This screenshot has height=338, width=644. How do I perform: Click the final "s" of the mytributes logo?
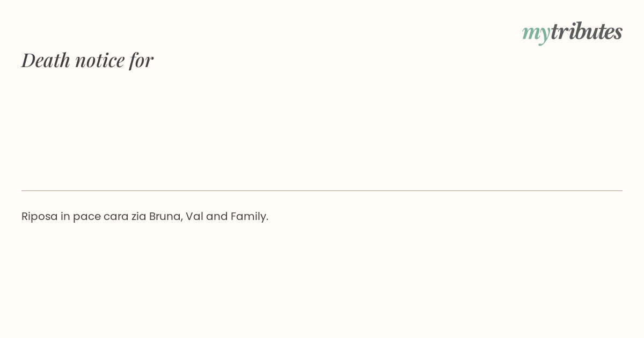(618, 33)
